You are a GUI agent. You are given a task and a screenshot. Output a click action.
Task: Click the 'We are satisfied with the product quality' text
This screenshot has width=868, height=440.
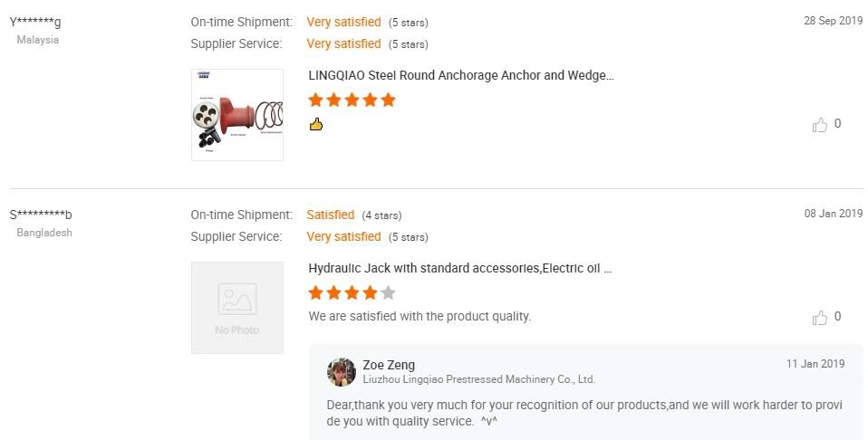click(x=420, y=317)
